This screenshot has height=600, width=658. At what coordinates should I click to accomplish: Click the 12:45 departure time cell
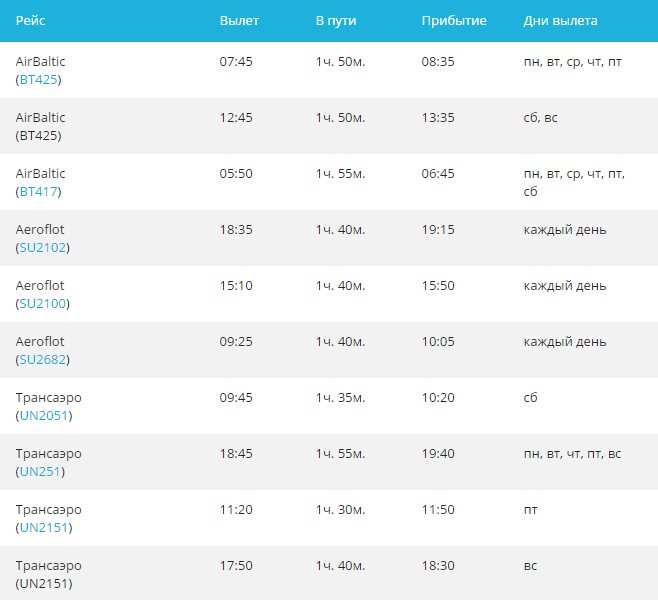(x=236, y=118)
